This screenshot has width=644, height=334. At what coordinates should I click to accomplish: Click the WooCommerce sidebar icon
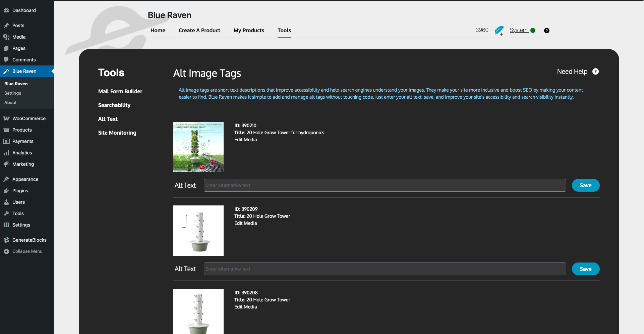coord(6,118)
